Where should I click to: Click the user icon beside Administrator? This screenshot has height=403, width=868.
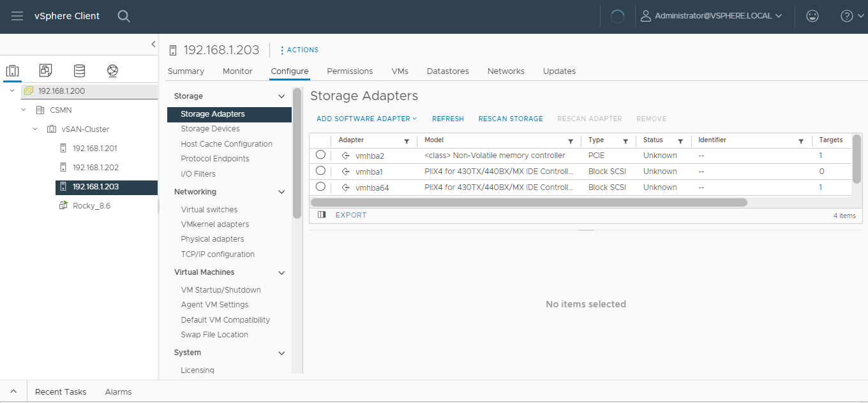tap(646, 16)
